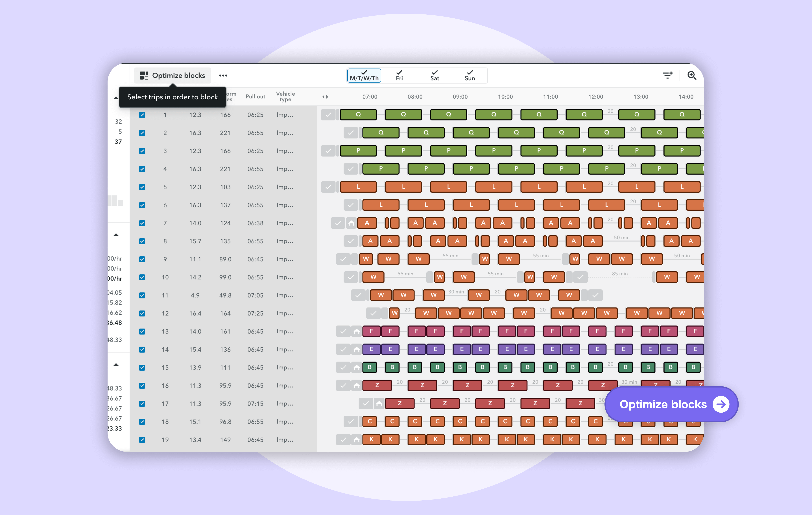Click the timeline resize arrows icon
This screenshot has width=812, height=515.
pos(325,97)
